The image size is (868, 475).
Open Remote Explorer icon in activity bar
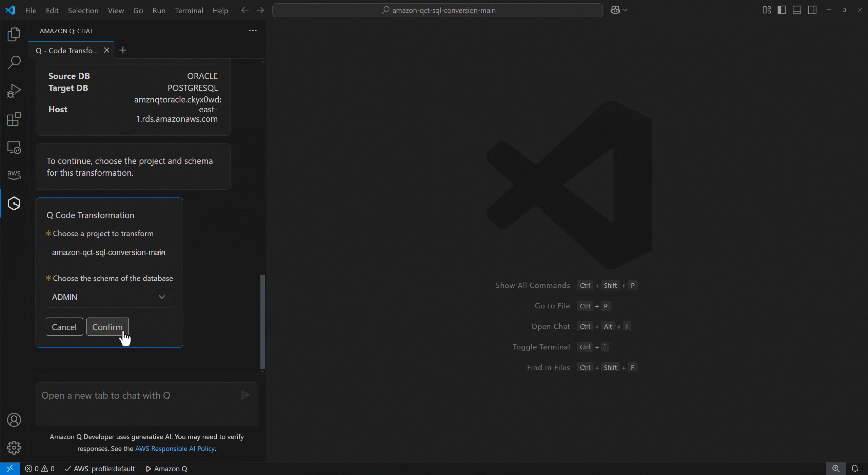click(x=14, y=148)
